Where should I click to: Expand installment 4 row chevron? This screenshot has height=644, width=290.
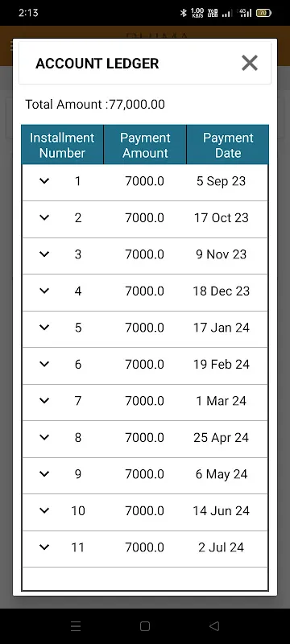click(x=44, y=291)
